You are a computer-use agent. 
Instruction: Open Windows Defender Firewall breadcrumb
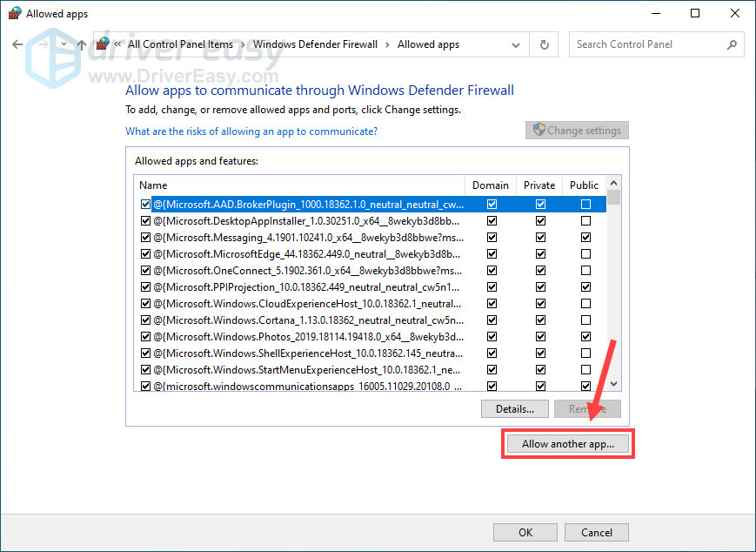(315, 44)
